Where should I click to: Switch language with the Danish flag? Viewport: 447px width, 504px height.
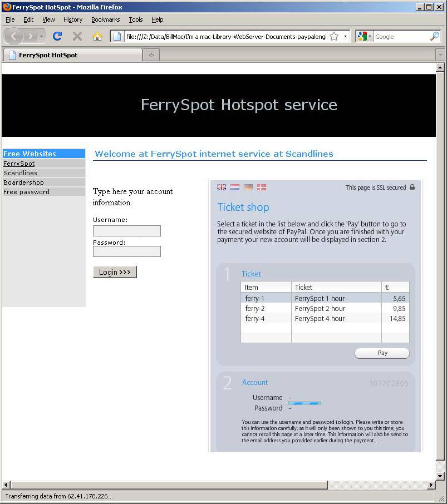pos(262,187)
